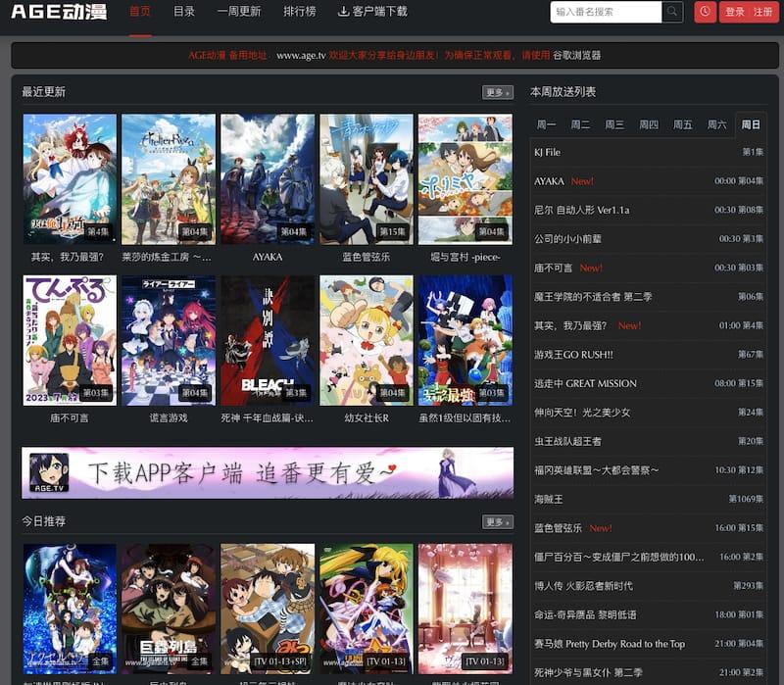Open the 其实，我乃最强? poster thumbnail
Viewport: 784px width, 685px height.
click(x=70, y=179)
